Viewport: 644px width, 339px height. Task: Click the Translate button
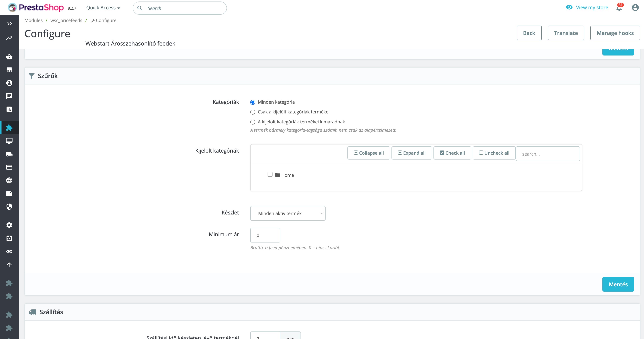click(x=566, y=33)
